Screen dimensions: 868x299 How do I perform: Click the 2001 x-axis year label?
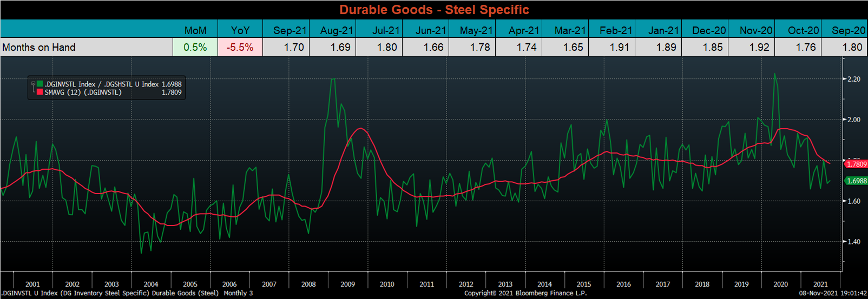point(32,284)
